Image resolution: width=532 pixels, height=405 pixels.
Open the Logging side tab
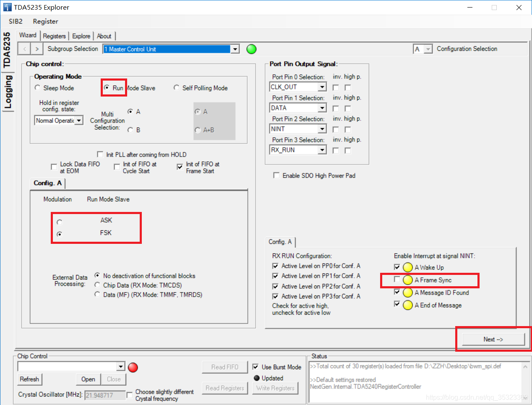click(x=8, y=92)
